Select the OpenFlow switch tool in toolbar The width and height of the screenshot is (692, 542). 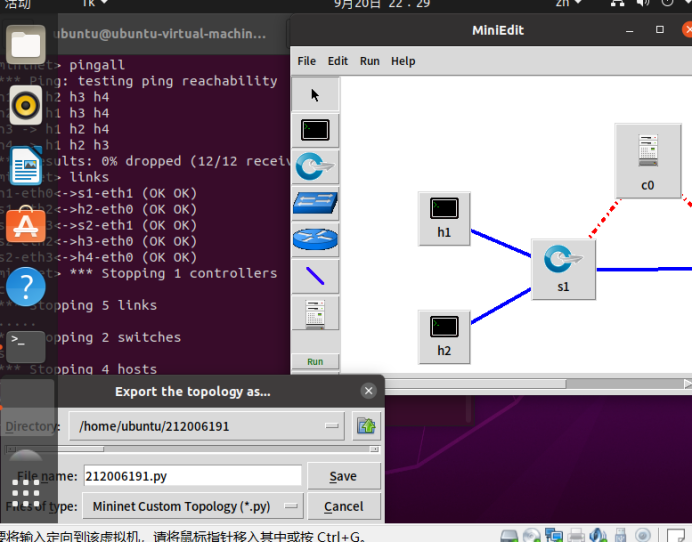(315, 167)
